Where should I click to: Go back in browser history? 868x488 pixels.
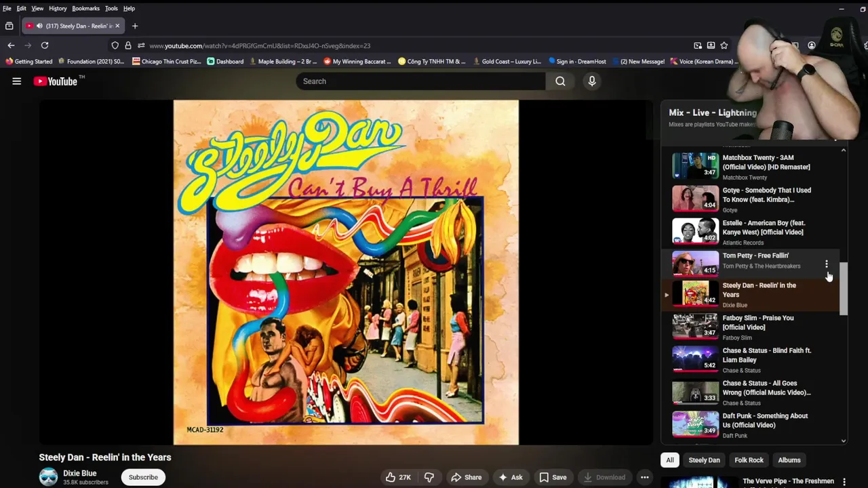[x=11, y=45]
